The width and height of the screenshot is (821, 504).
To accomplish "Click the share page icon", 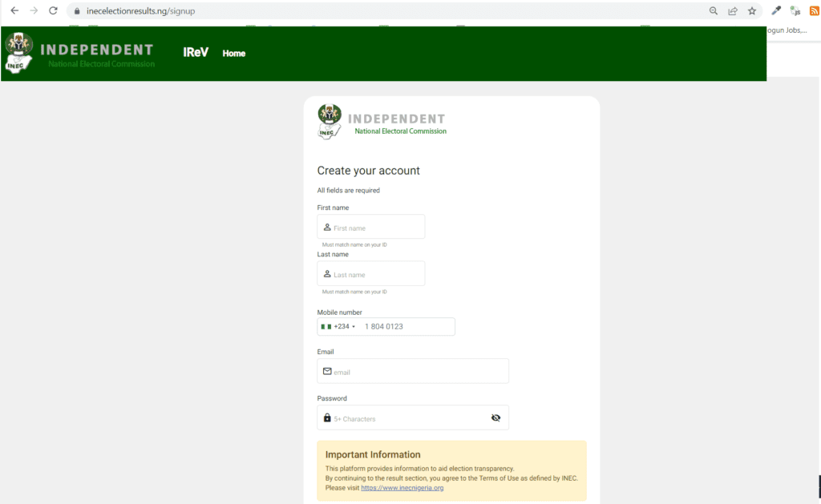I will pos(733,11).
